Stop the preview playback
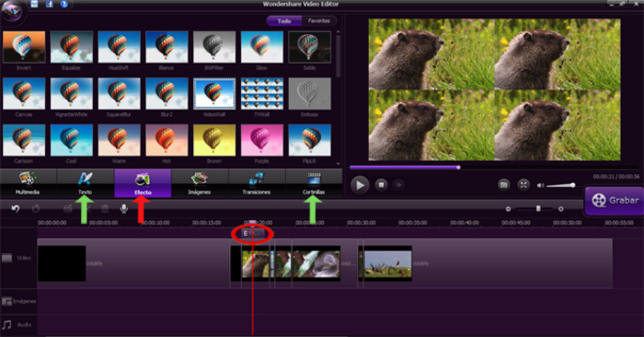Screen dimensions: 644x337 pos(381,185)
